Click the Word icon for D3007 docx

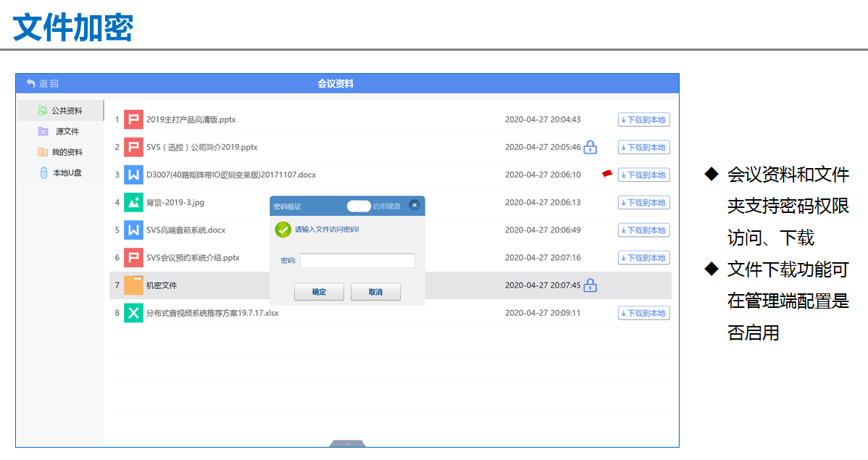click(x=133, y=175)
